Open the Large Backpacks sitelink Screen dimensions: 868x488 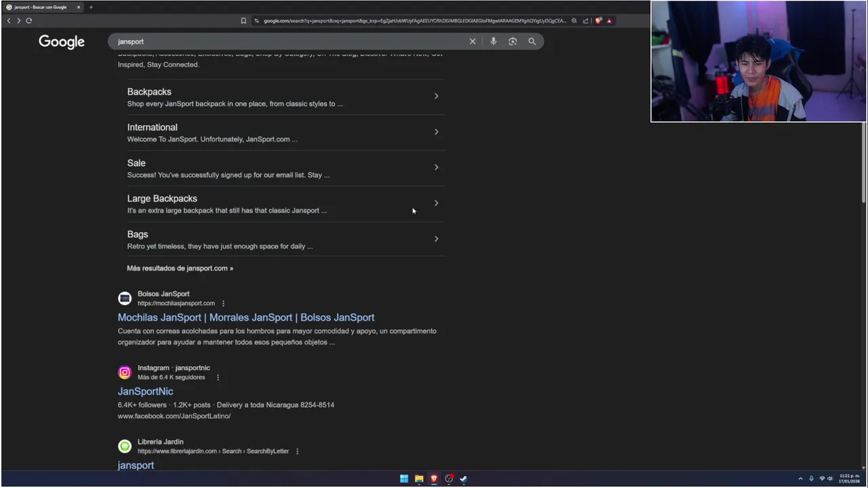point(162,199)
